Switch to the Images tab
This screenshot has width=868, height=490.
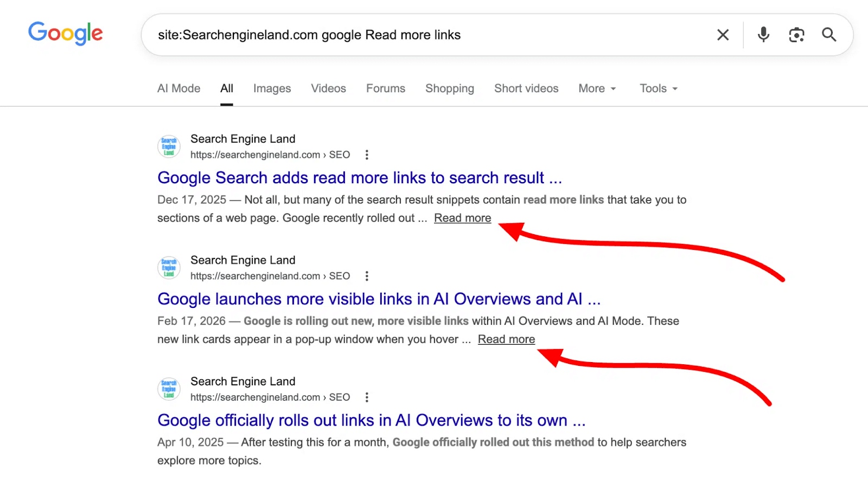point(272,88)
